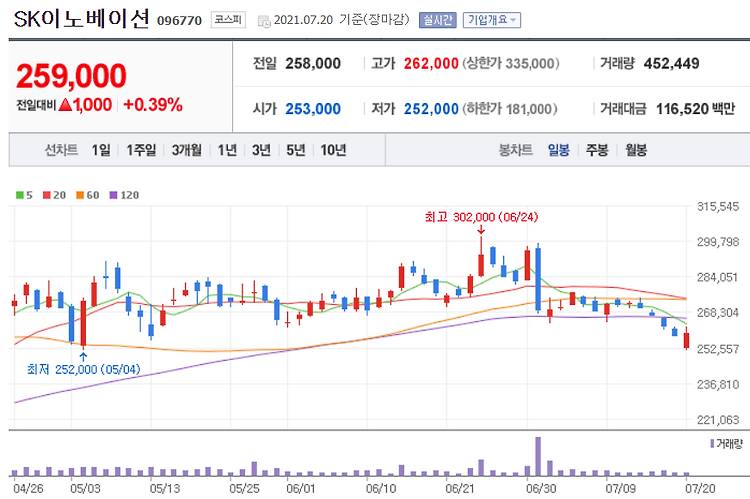Click the 저가 value 252,000
The height and width of the screenshot is (499, 750).
tap(431, 109)
